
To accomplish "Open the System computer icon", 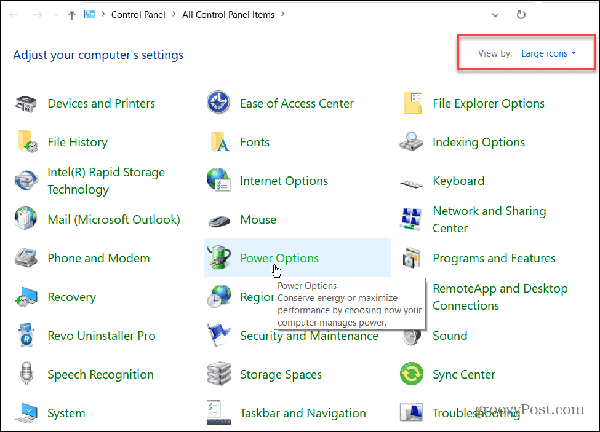I will click(26, 412).
